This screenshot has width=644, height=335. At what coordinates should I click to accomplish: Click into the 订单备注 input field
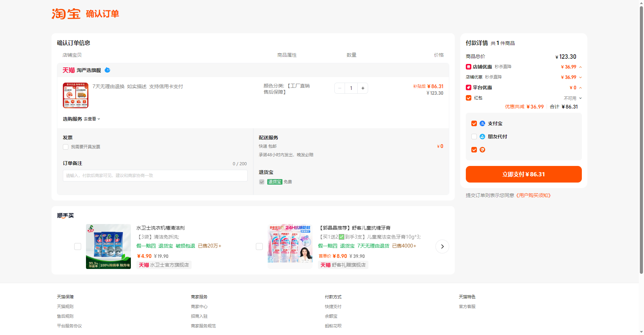point(155,176)
